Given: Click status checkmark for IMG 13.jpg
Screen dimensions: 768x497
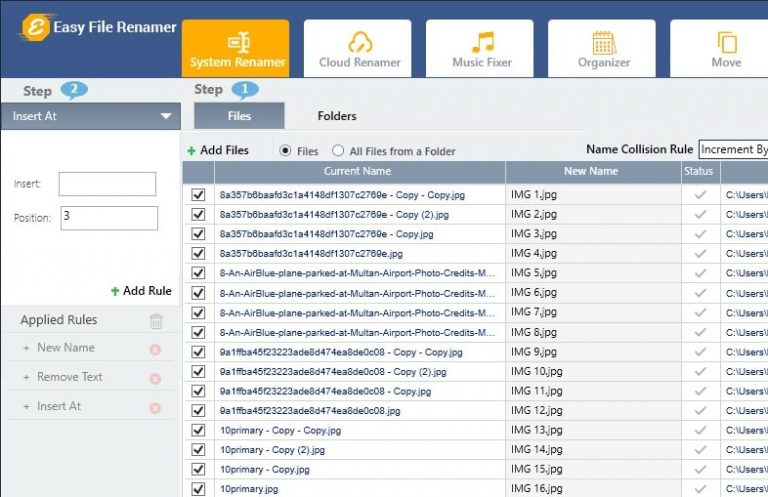Looking at the screenshot, I should click(x=700, y=430).
